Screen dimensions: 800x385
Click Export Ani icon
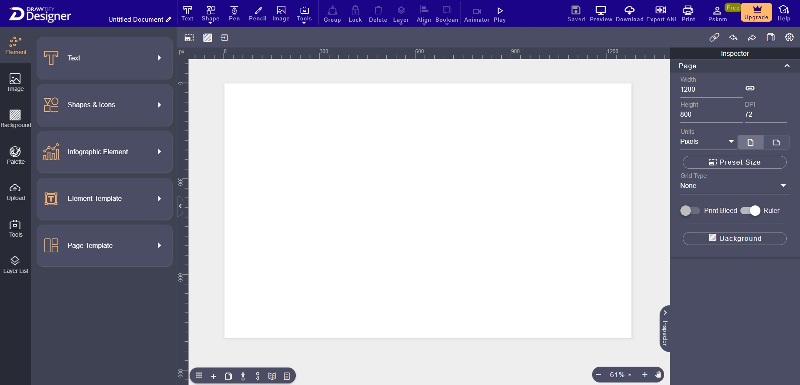(661, 14)
